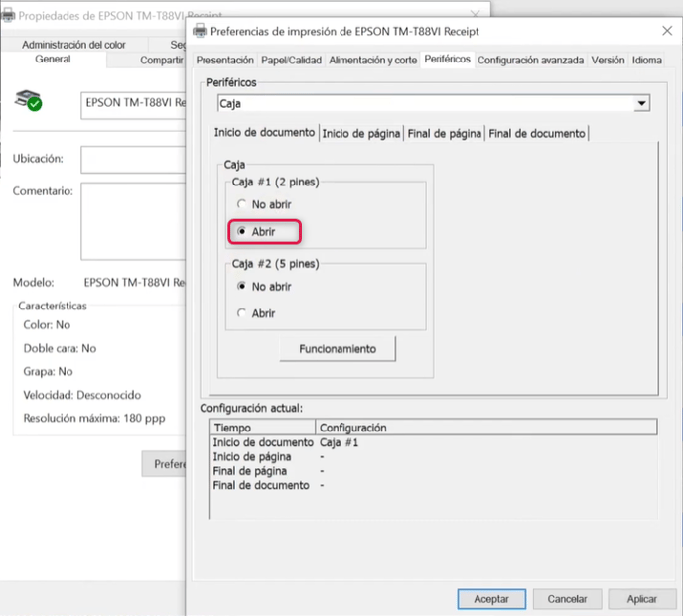
Task: Close the Preferencias de impresión dialog
Action: coord(667,31)
